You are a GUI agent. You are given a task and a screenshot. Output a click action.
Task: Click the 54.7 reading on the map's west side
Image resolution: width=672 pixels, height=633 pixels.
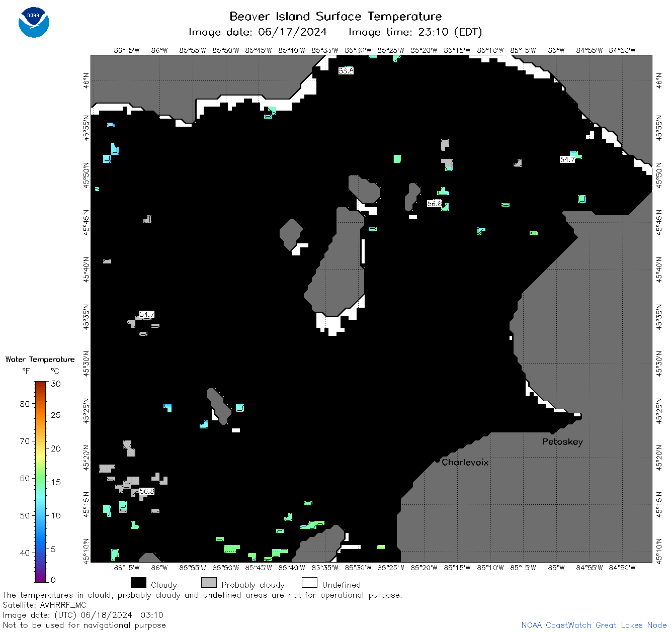click(x=147, y=314)
